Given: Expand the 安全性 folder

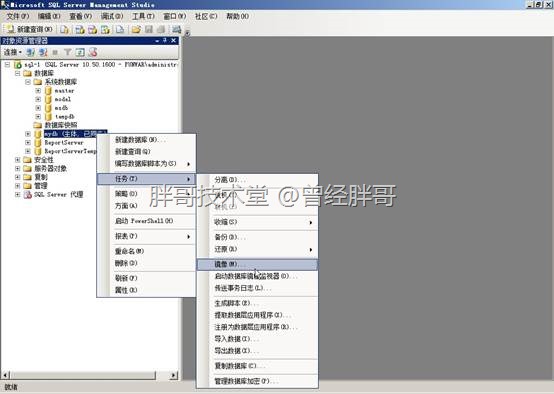Looking at the screenshot, I should (x=17, y=160).
